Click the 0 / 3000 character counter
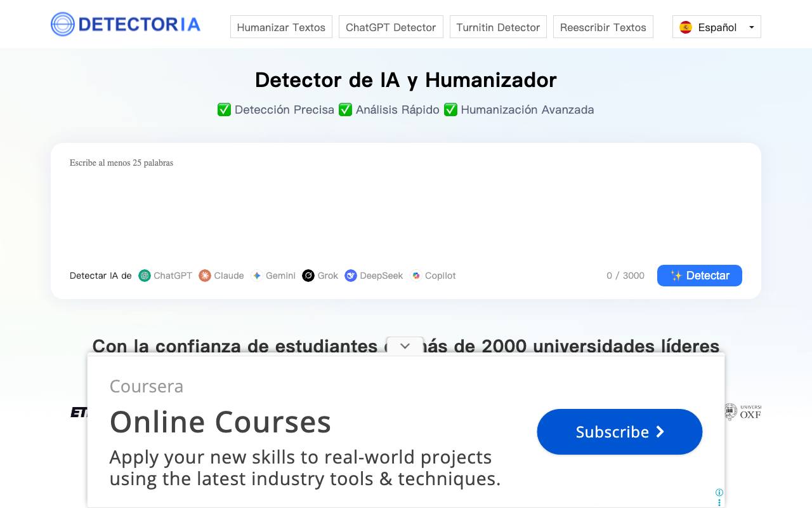Image resolution: width=812 pixels, height=508 pixels. tap(625, 276)
